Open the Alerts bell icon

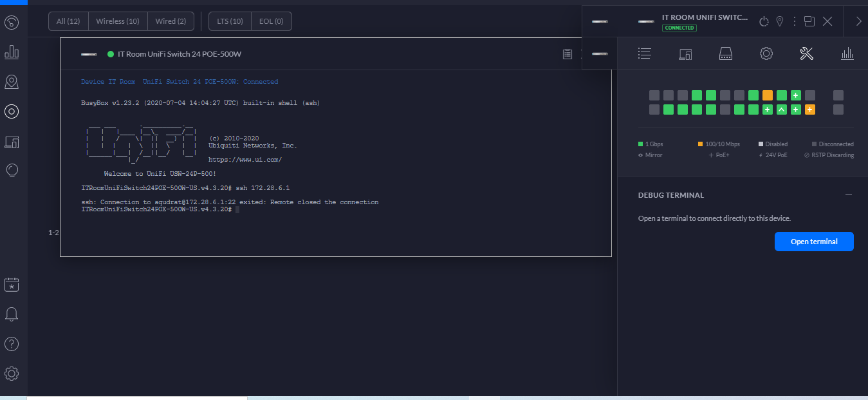pos(12,314)
